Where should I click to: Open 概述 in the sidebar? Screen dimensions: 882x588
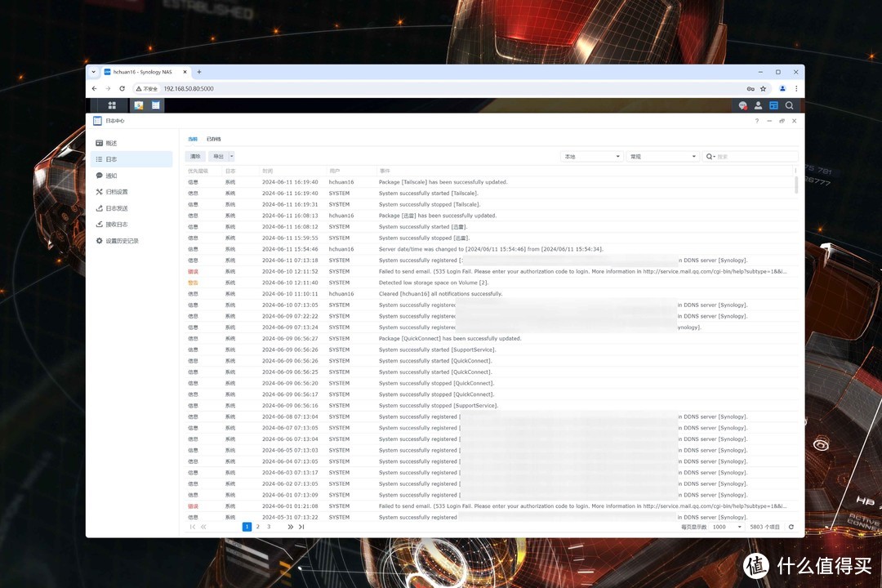(x=111, y=143)
